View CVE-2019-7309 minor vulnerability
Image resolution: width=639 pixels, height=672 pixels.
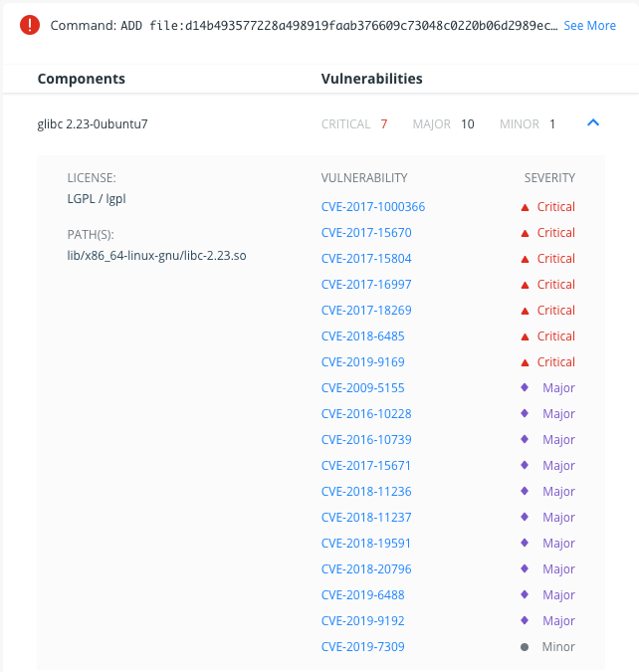[x=362, y=646]
